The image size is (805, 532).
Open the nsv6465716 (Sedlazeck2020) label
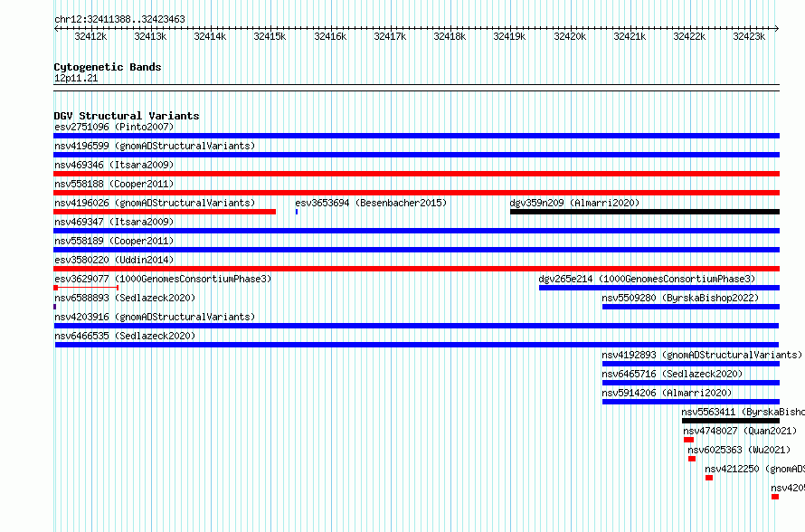672,374
